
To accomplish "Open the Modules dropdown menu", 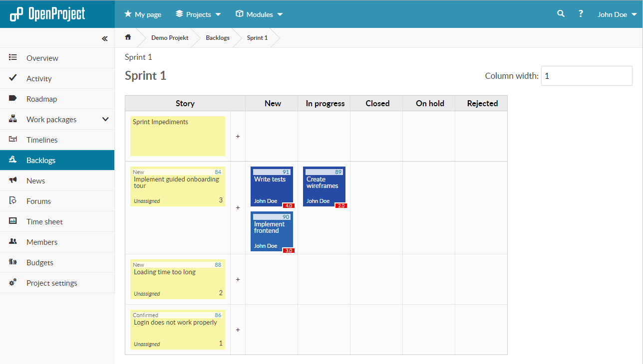I will (259, 14).
